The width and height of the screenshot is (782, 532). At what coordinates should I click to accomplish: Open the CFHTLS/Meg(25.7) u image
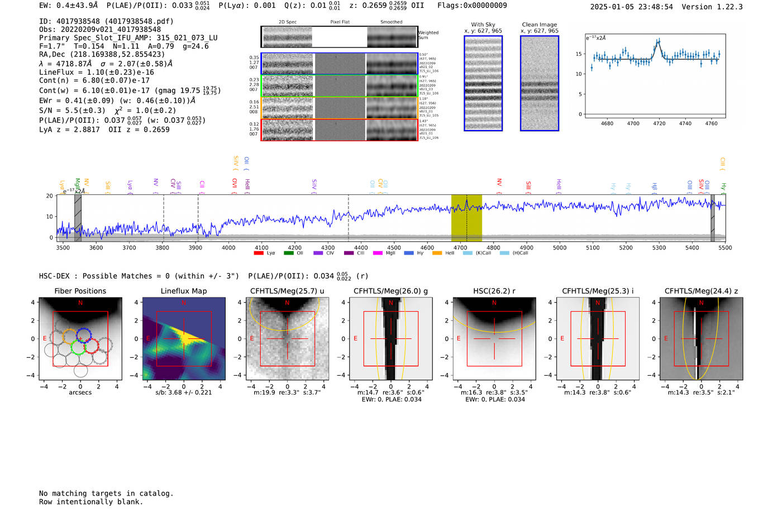coord(287,339)
